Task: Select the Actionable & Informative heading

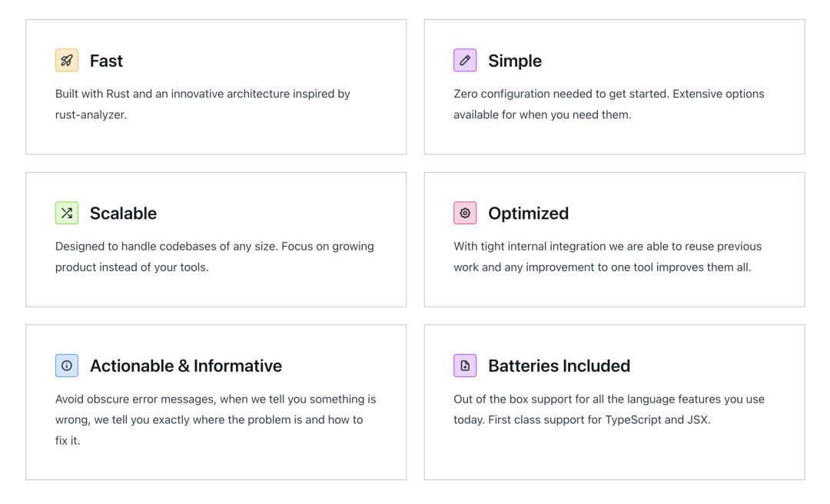Action: coord(186,366)
